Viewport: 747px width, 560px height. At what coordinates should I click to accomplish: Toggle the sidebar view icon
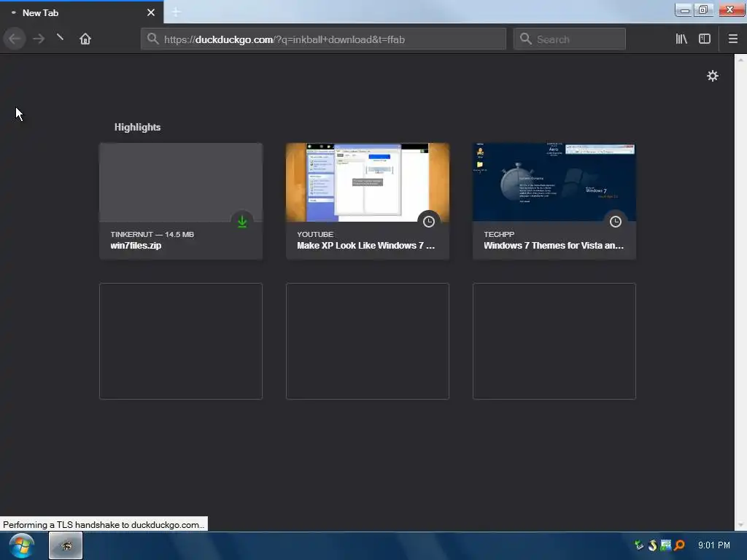coord(705,39)
